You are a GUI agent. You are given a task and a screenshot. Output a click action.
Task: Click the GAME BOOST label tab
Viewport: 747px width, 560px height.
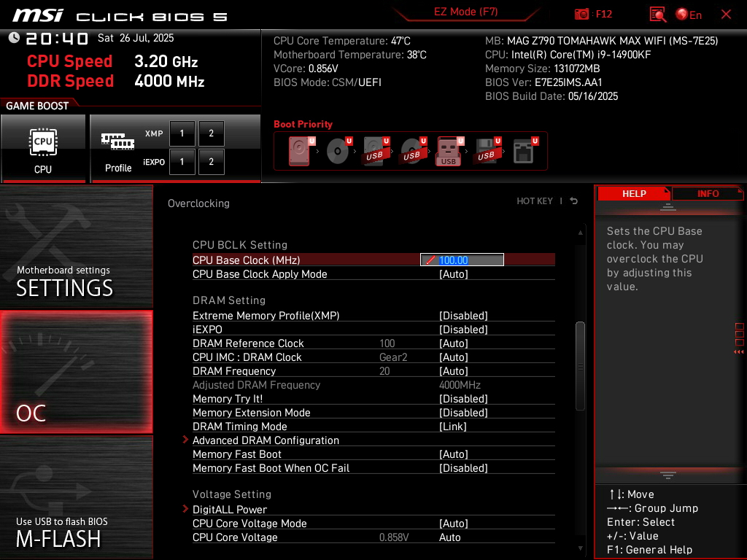pyautogui.click(x=37, y=106)
